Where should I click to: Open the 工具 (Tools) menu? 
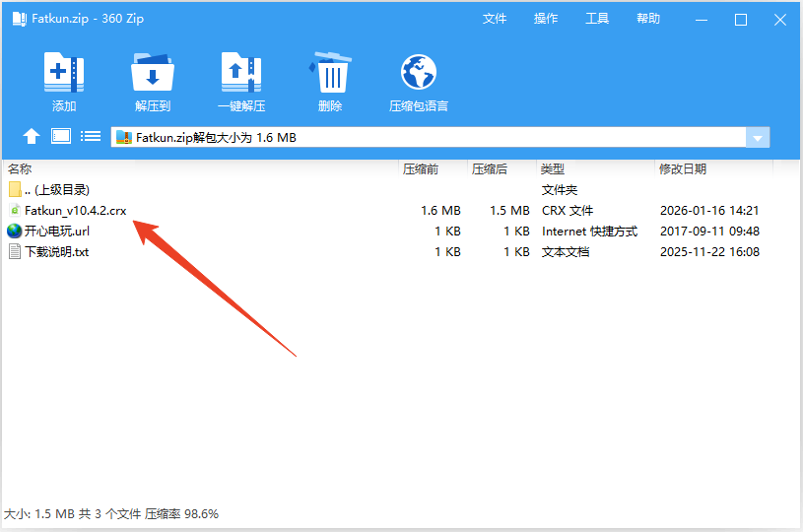[597, 19]
